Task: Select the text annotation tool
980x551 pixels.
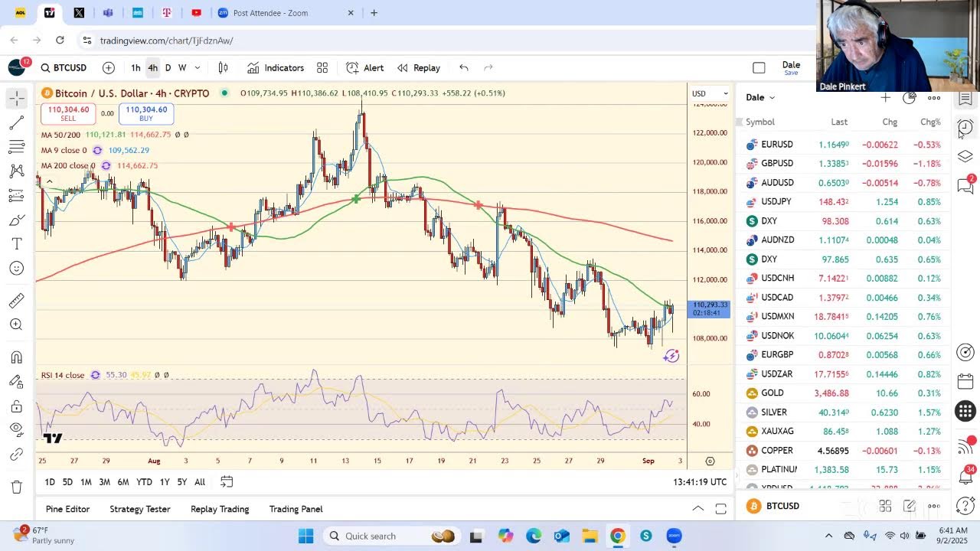Action: [16, 244]
